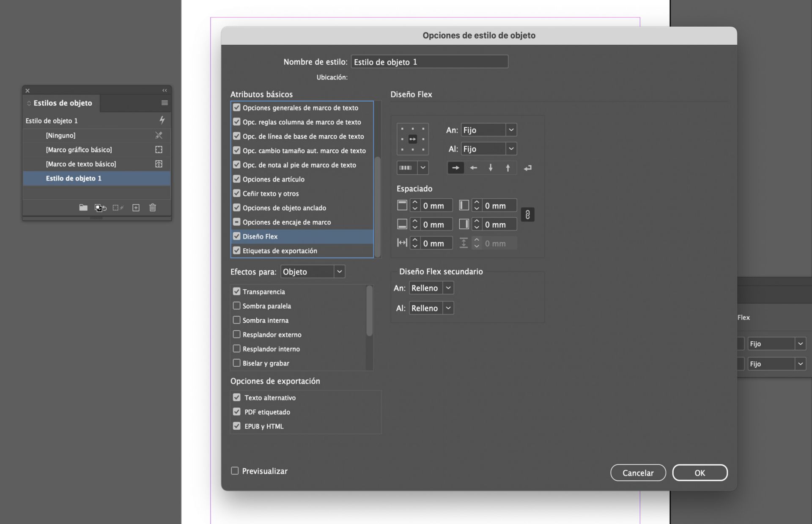Enable the Previsualizar checkbox

(x=235, y=471)
